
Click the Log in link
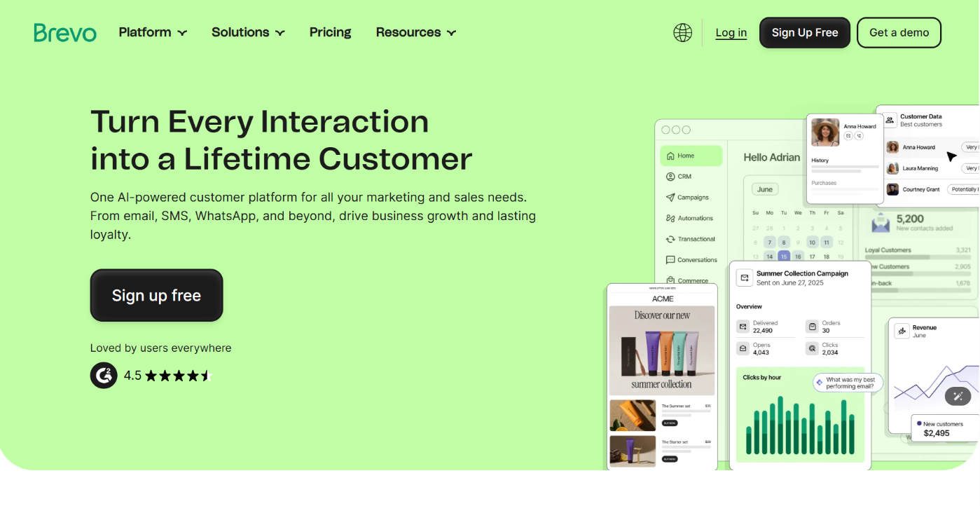pyautogui.click(x=731, y=33)
